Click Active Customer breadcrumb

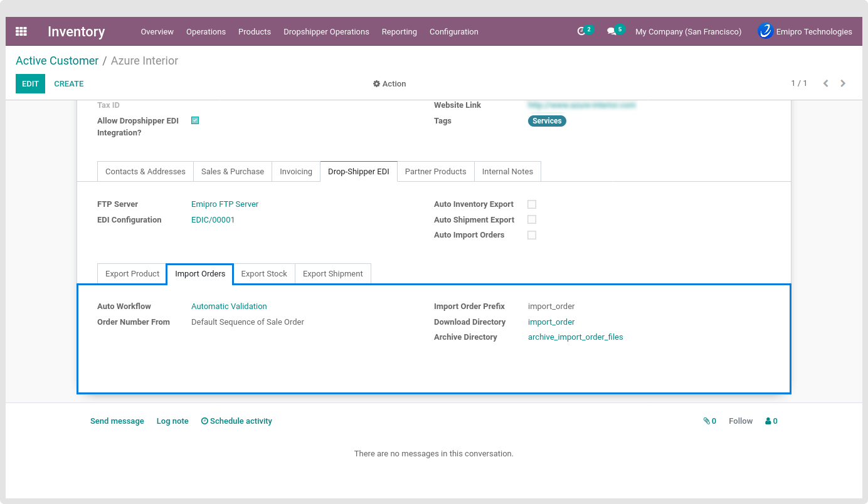57,61
